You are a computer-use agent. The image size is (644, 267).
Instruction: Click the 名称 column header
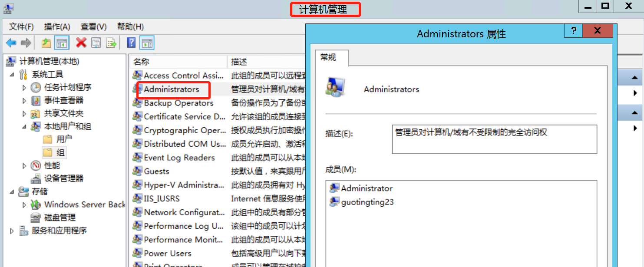178,62
